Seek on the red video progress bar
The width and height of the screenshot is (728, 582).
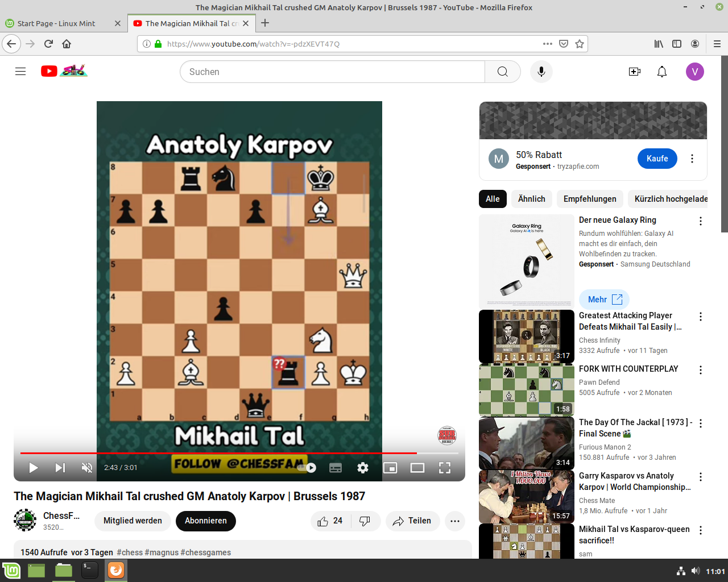click(239, 453)
